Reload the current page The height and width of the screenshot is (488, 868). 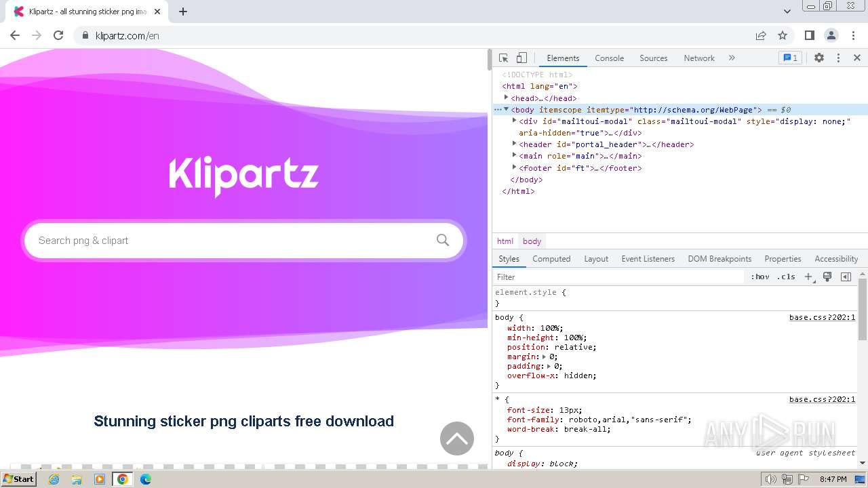58,35
